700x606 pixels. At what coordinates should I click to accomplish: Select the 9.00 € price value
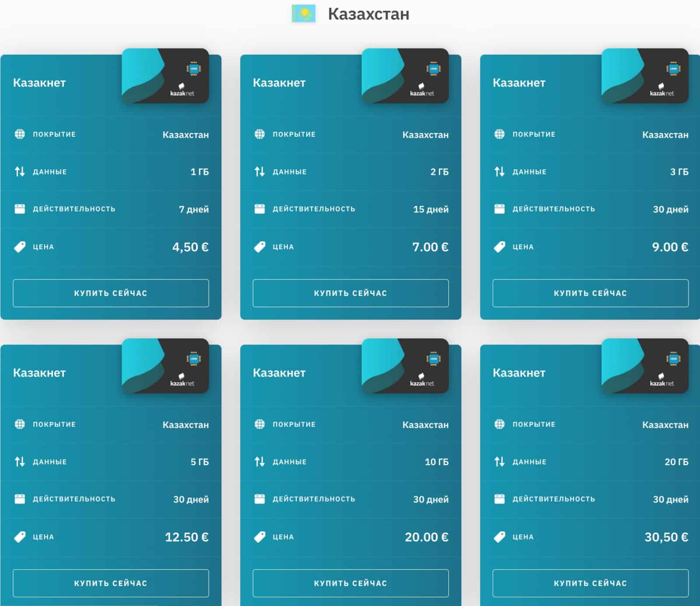(x=670, y=247)
